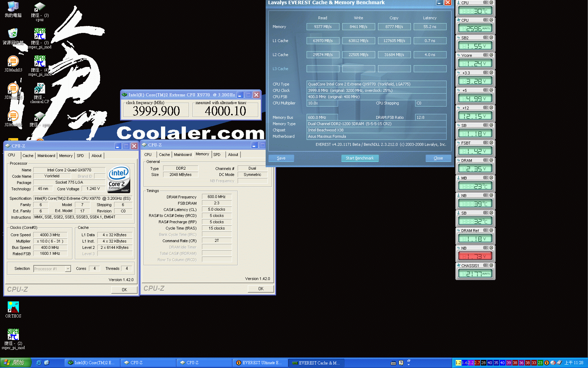Switch to Mainboard tab in left CPU-Z window
This screenshot has width=588, height=368.
(46, 156)
